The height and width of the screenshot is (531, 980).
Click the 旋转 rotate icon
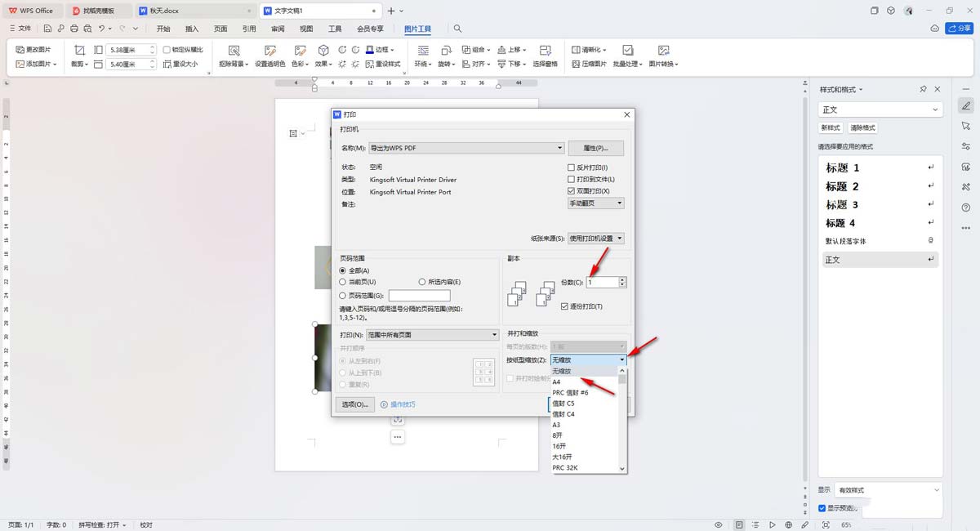pyautogui.click(x=446, y=50)
